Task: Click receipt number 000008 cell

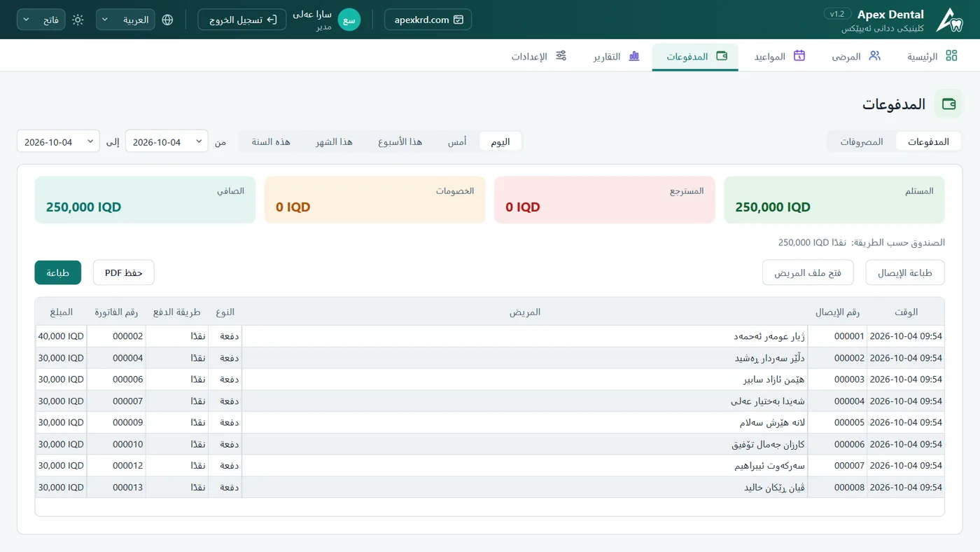Action: 837,488
